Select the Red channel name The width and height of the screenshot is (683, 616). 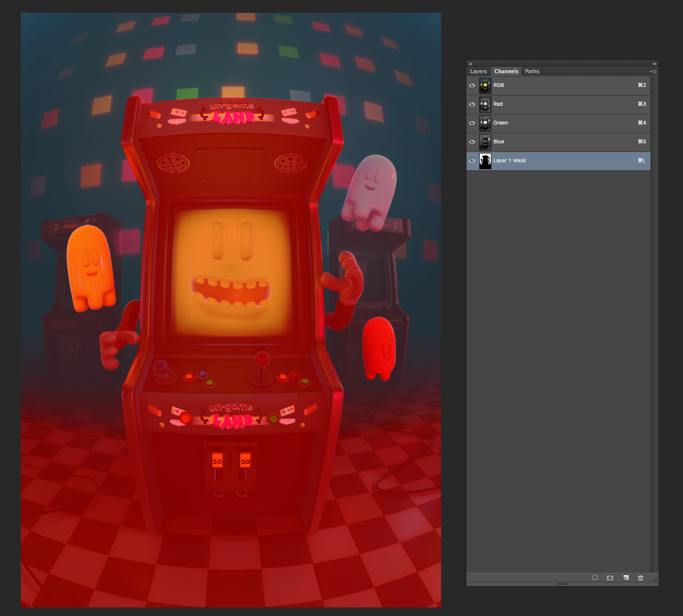[498, 104]
